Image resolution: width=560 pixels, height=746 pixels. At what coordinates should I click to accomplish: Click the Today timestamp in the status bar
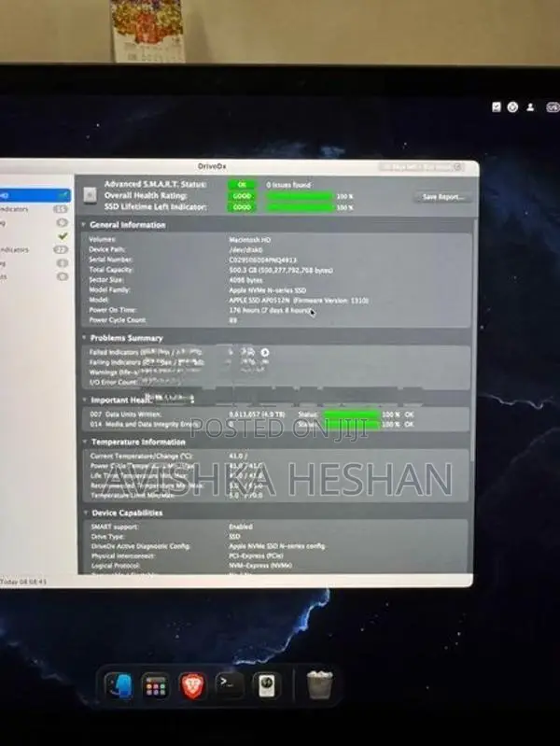(x=23, y=582)
